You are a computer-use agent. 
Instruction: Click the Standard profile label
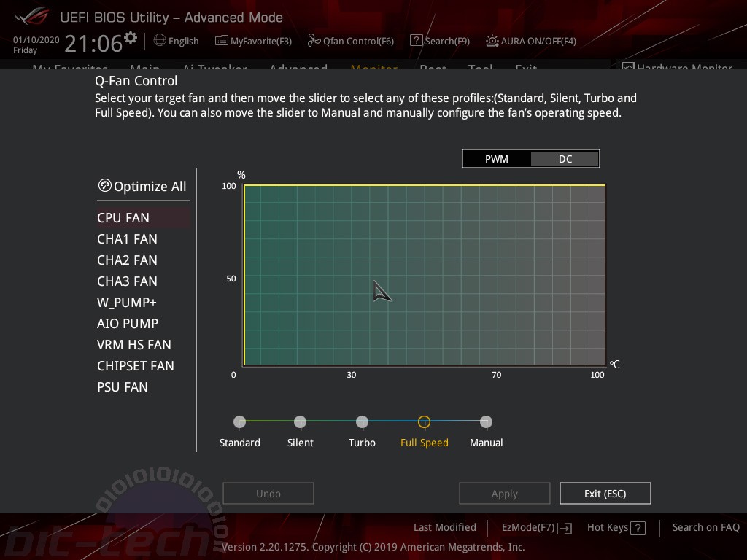pyautogui.click(x=239, y=443)
